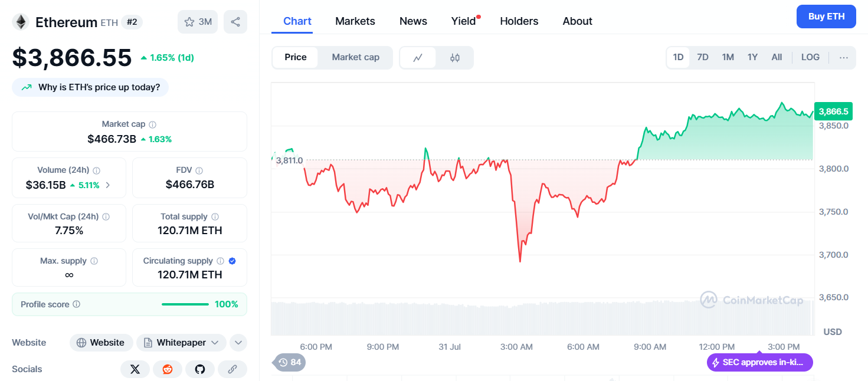
Task: Switch to the Chart tab
Action: 297,21
